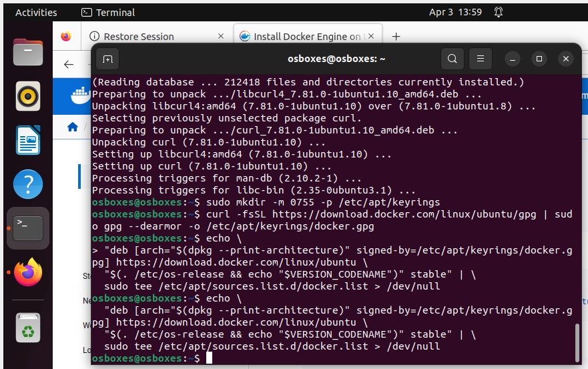Click the terminal vertical scrollbar
588x369 pixels.
578,343
